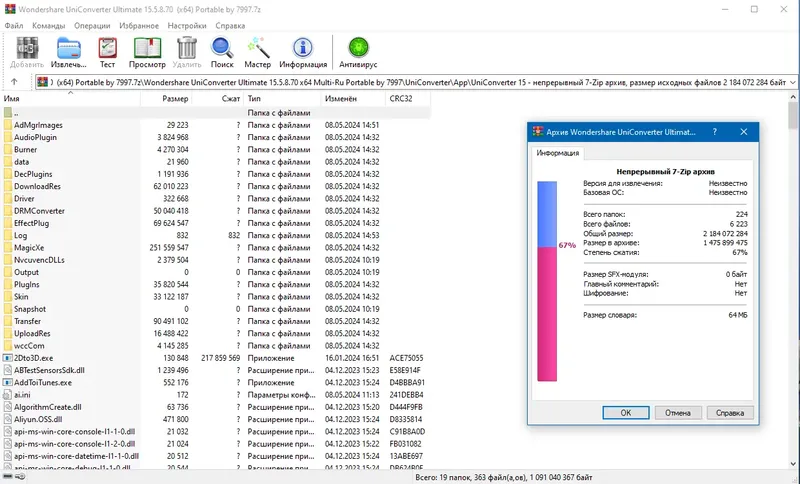Select the Aliyun.OSS.dll file
This screenshot has height=484, width=800.
pos(38,419)
